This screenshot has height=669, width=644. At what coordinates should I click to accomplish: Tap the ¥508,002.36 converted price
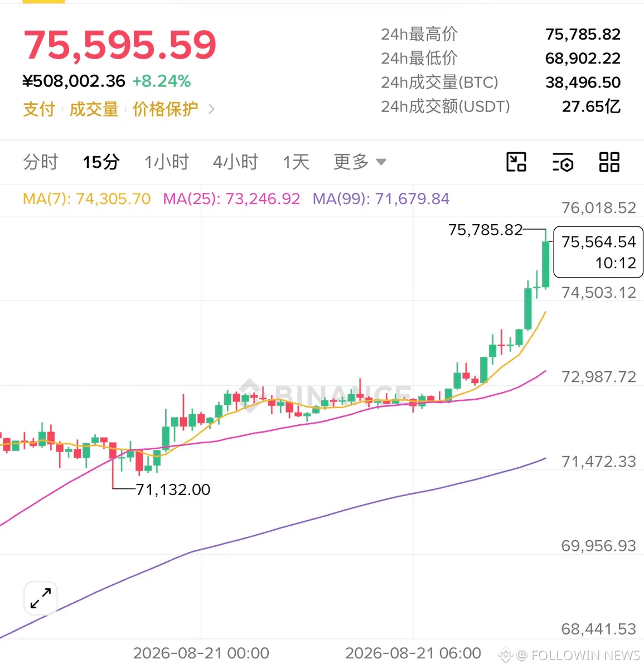74,81
